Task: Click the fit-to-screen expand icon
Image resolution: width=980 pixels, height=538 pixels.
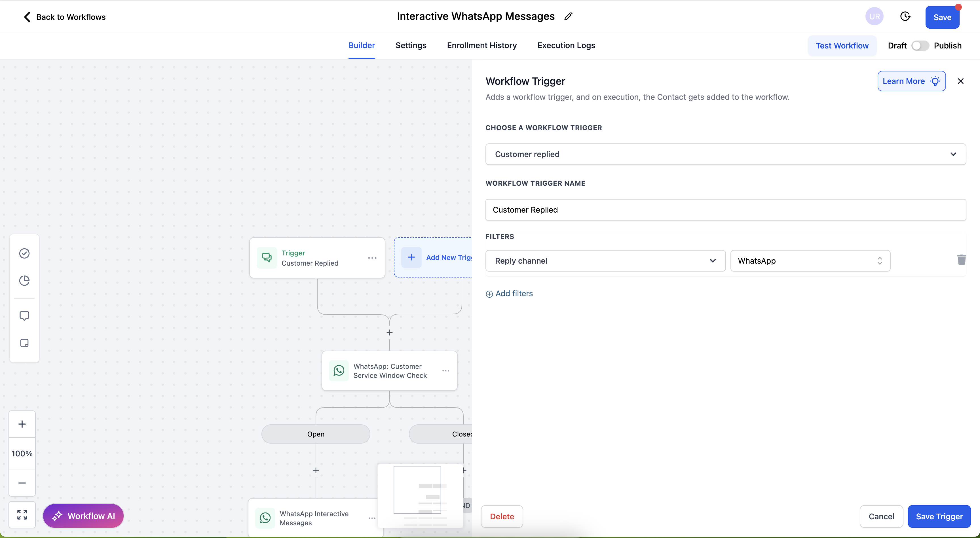Action: point(22,515)
